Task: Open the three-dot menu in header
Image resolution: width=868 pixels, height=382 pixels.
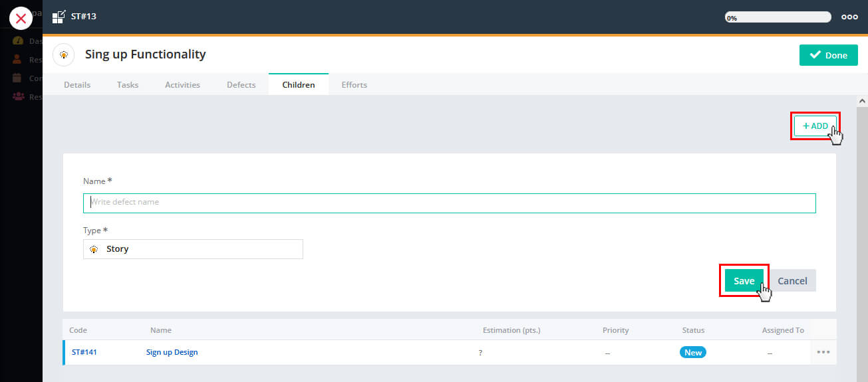Action: tap(849, 17)
